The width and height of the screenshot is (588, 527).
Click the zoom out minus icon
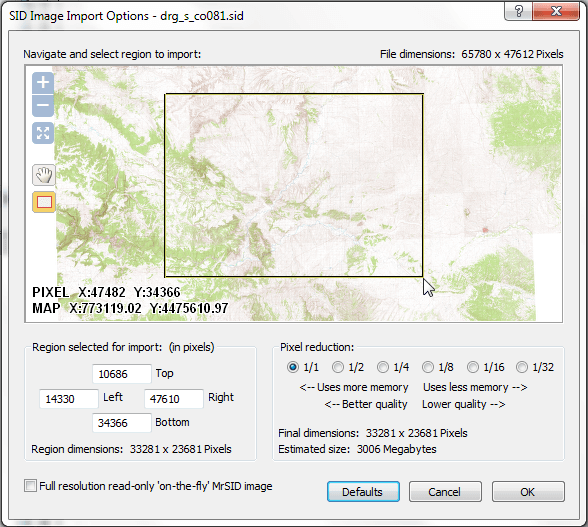point(43,105)
